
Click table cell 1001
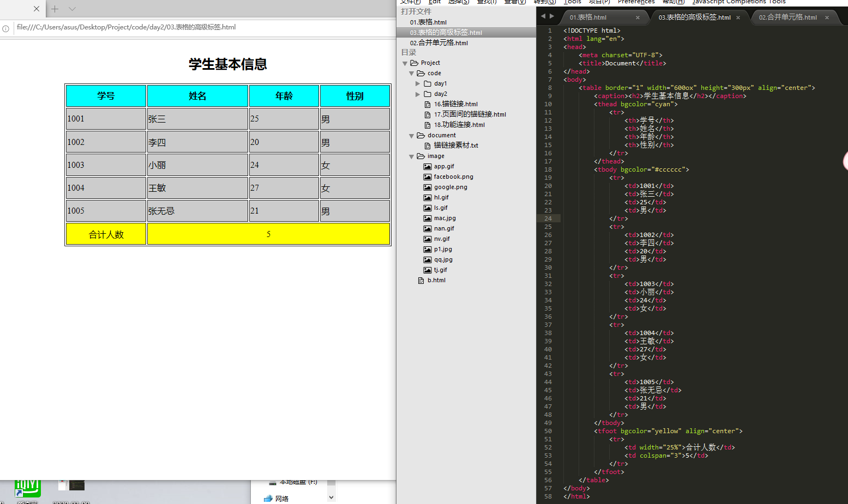click(106, 119)
